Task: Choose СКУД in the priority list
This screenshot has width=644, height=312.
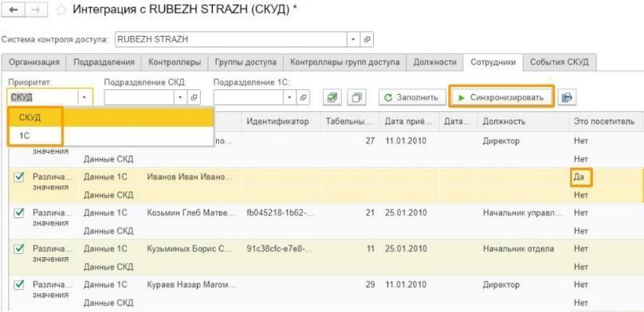Action: click(111, 118)
